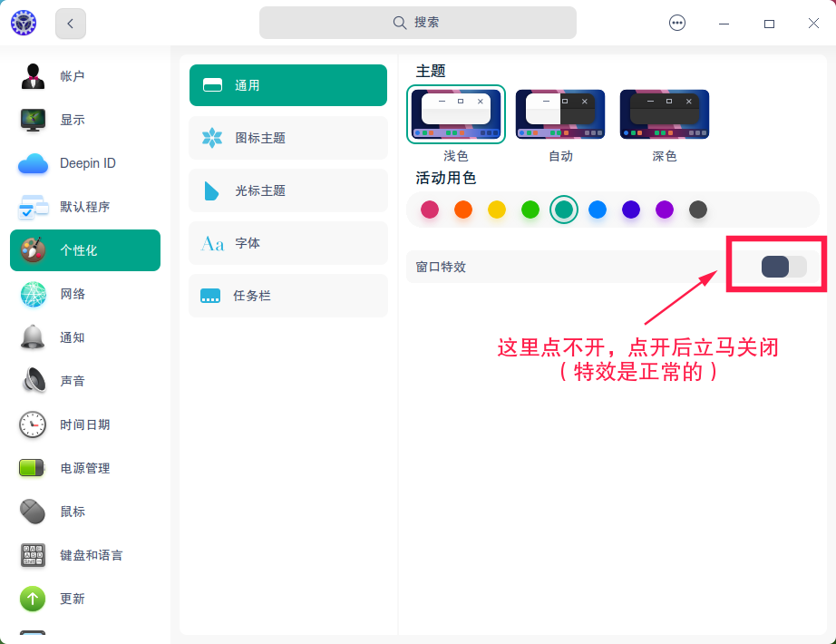Image resolution: width=836 pixels, height=644 pixels.
Task: Choose the 深色 dark theme
Action: coord(664,113)
